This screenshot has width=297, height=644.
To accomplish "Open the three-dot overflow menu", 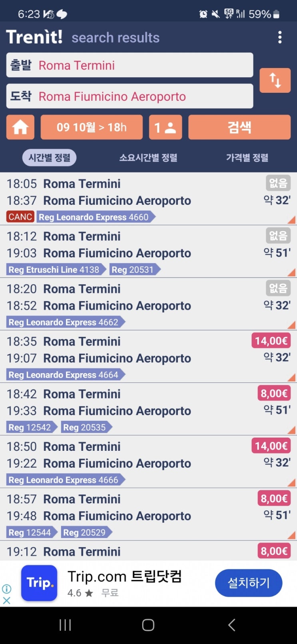I will point(280,37).
